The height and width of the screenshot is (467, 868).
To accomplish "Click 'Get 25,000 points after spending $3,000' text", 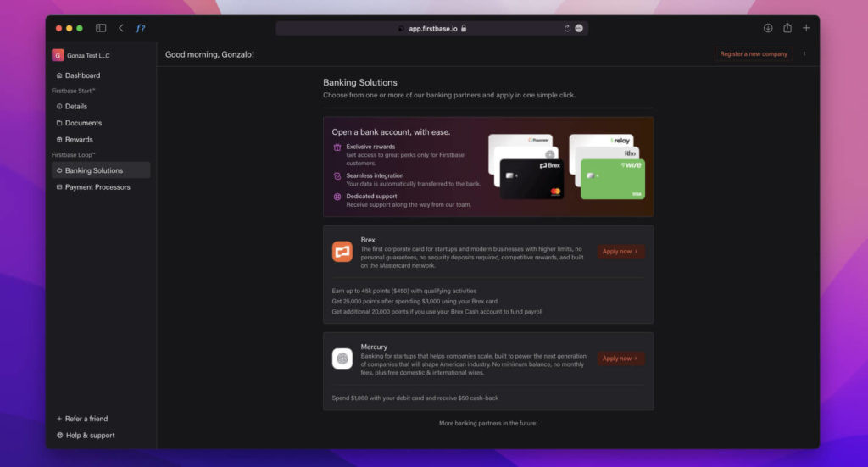I will pos(415,302).
